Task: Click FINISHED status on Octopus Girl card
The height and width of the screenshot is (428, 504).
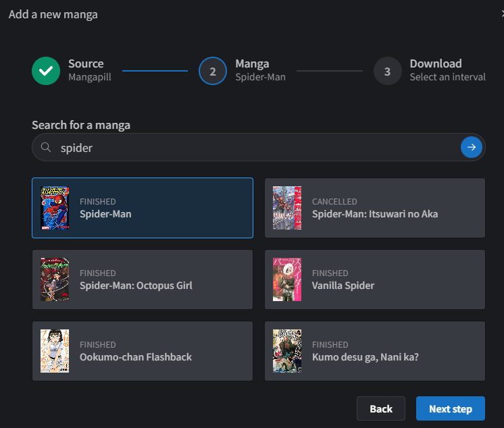Action: tap(97, 273)
